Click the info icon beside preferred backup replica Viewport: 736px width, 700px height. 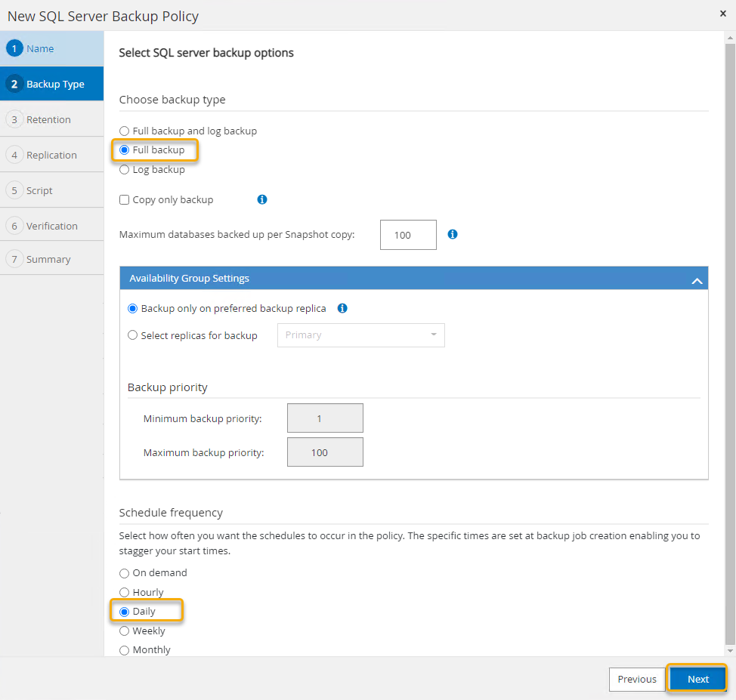[342, 308]
